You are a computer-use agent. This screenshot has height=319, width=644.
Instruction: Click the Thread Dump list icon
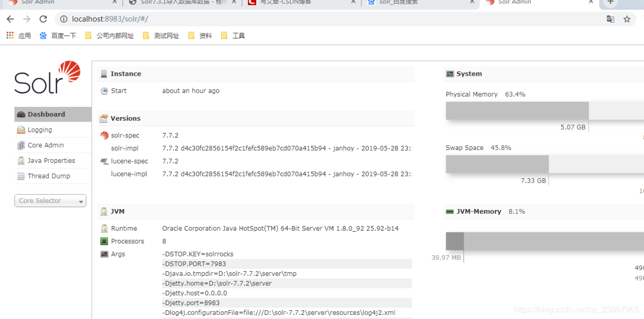21,176
